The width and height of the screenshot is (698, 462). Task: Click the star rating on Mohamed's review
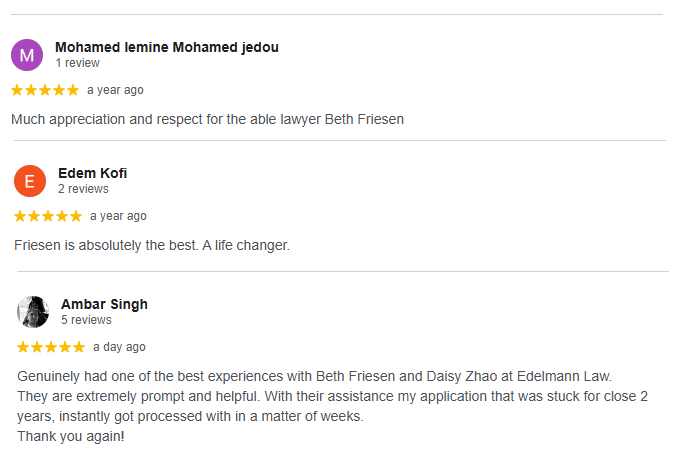(45, 90)
